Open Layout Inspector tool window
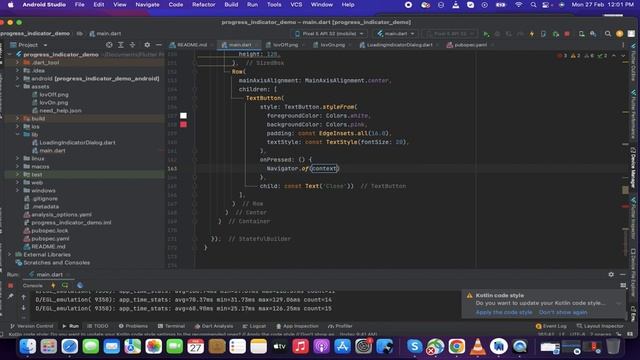The image size is (640, 360). [600, 326]
